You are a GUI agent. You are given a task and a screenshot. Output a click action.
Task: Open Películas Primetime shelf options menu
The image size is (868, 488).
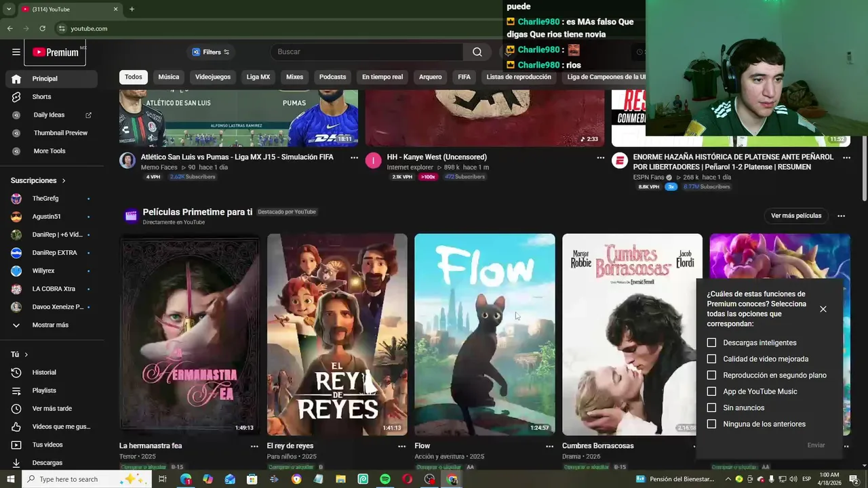[x=842, y=216]
